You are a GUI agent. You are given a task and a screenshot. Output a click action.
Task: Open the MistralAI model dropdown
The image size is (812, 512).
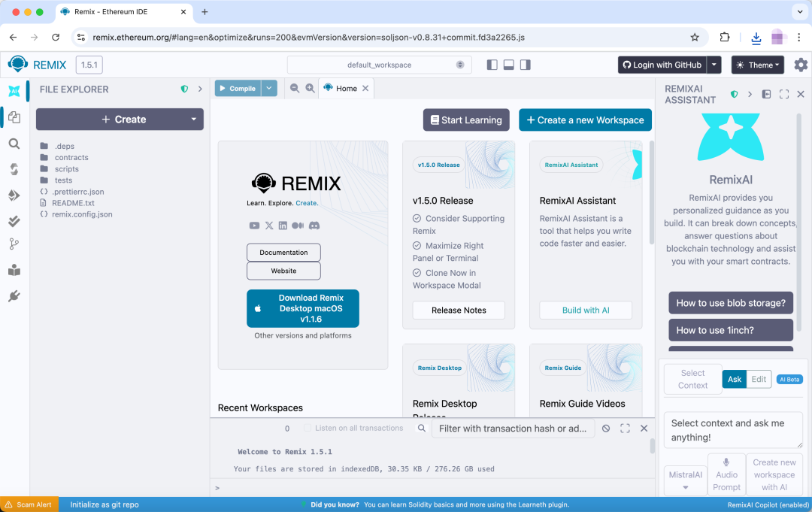[x=685, y=480]
